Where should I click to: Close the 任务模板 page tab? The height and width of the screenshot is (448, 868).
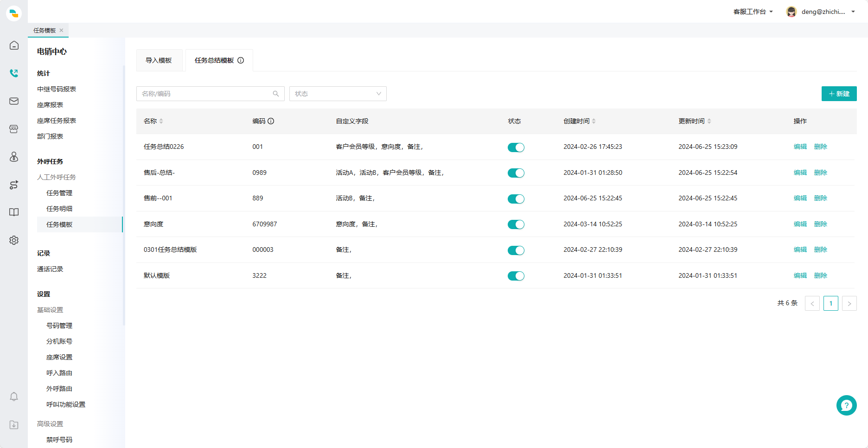(x=61, y=30)
